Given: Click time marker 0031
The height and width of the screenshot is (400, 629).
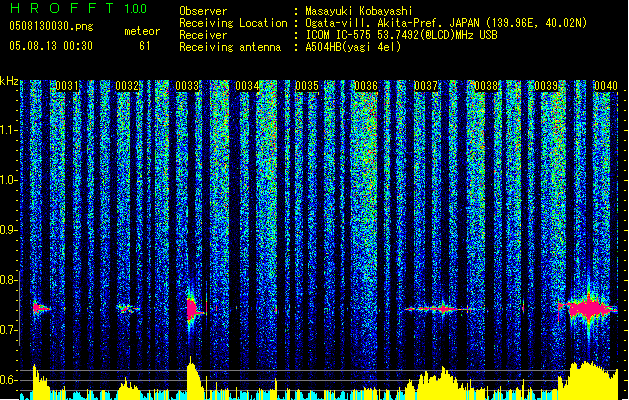Looking at the screenshot, I should click(67, 86).
